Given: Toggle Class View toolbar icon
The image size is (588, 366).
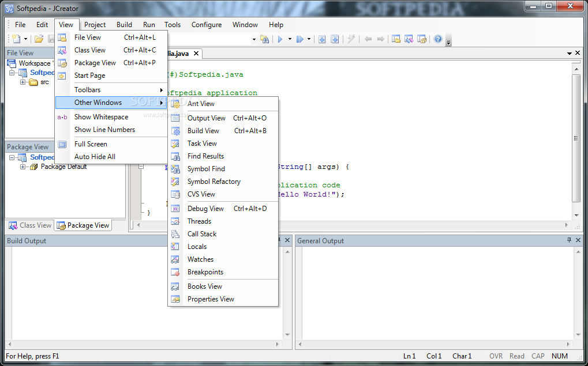Looking at the screenshot, I should (409, 39).
